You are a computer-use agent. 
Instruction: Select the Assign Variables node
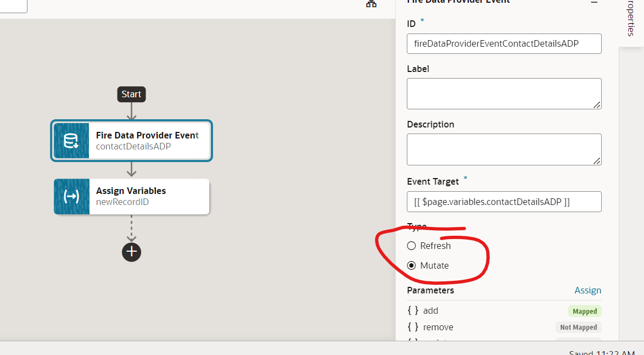(131, 196)
